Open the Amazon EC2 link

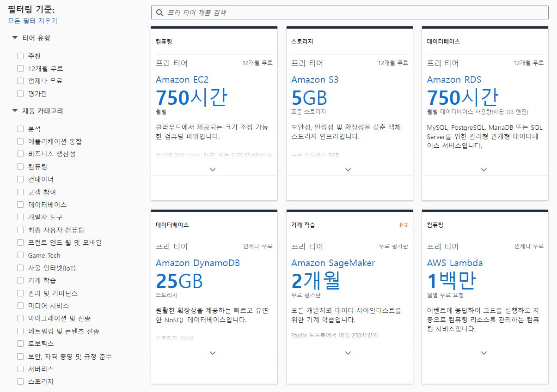click(x=182, y=79)
